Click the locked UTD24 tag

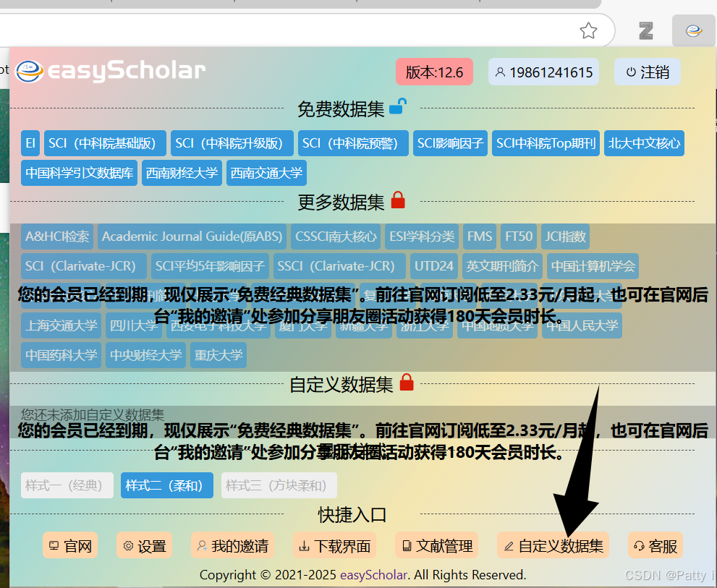434,266
